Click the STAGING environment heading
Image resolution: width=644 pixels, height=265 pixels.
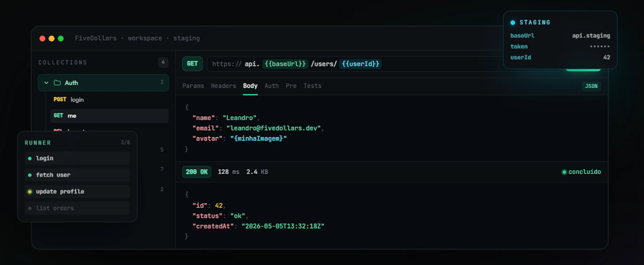535,23
